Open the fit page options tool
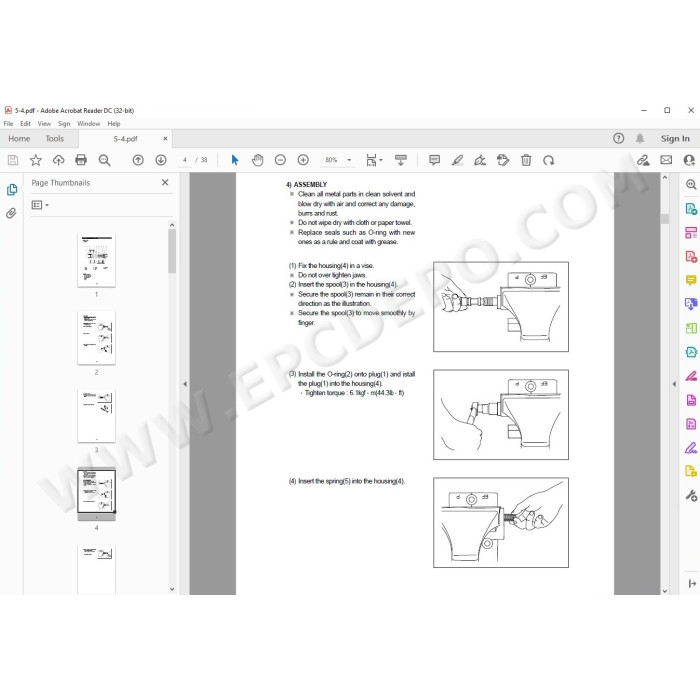The width and height of the screenshot is (700, 700). [374, 160]
